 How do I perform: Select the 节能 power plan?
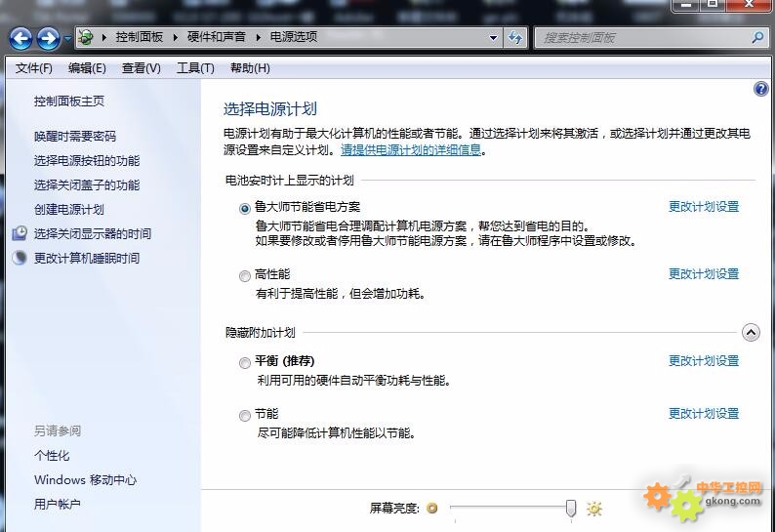pos(245,416)
